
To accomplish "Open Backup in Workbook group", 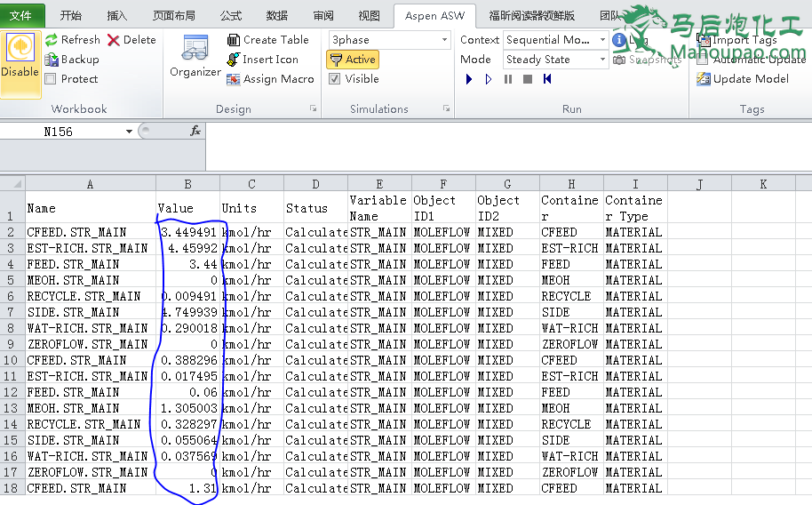I will click(x=72, y=60).
